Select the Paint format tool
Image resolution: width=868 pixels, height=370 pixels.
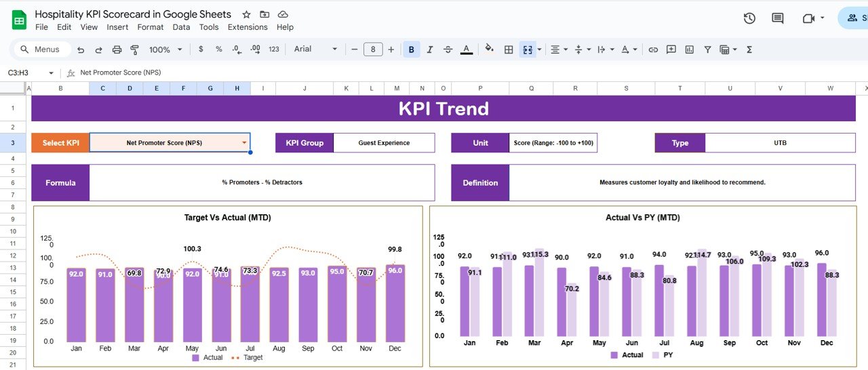pyautogui.click(x=134, y=49)
